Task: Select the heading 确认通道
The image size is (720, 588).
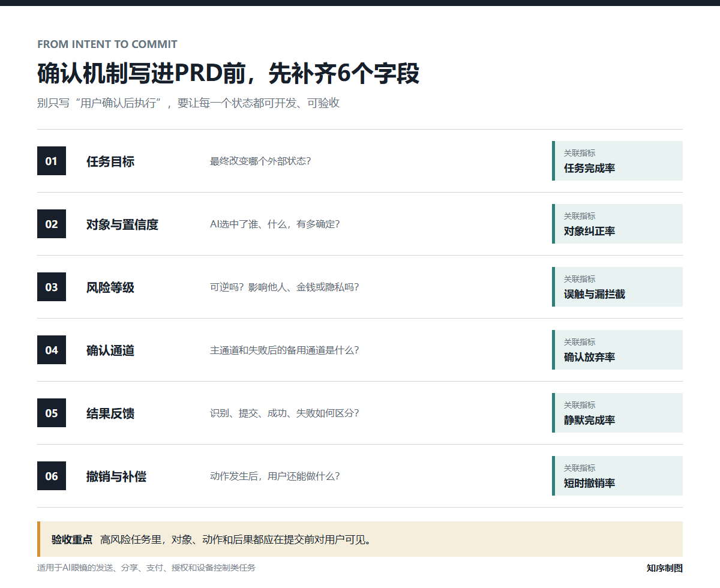Action: [x=110, y=350]
